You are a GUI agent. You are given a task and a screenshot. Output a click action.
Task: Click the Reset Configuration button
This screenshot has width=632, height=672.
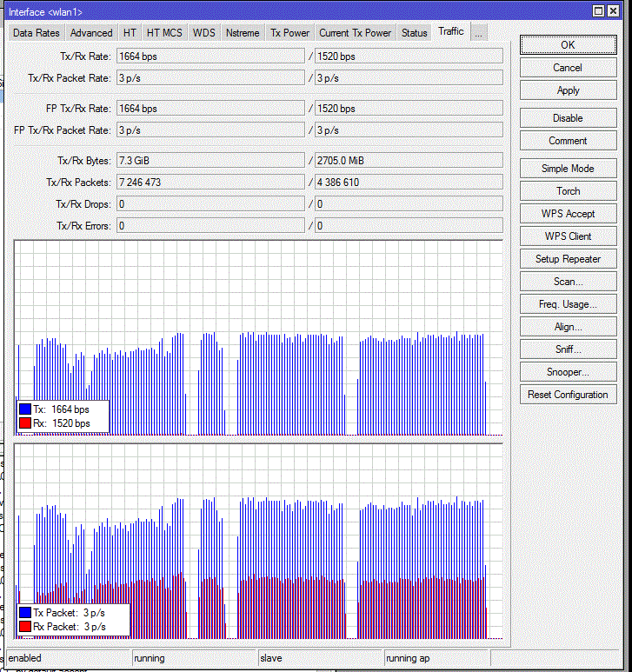(x=569, y=395)
